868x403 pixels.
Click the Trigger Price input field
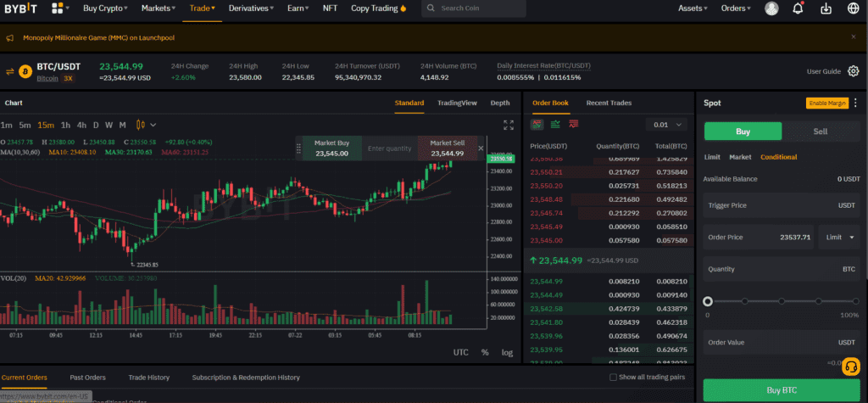pos(782,205)
